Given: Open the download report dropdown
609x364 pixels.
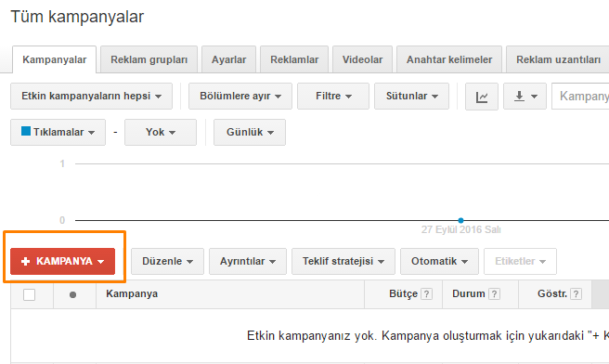Looking at the screenshot, I should pos(525,96).
